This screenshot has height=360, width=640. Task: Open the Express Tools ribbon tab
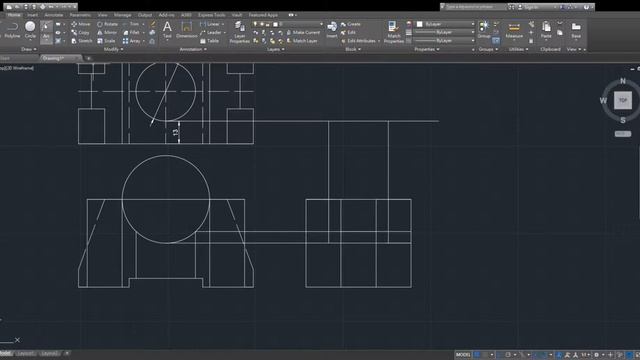click(x=211, y=15)
